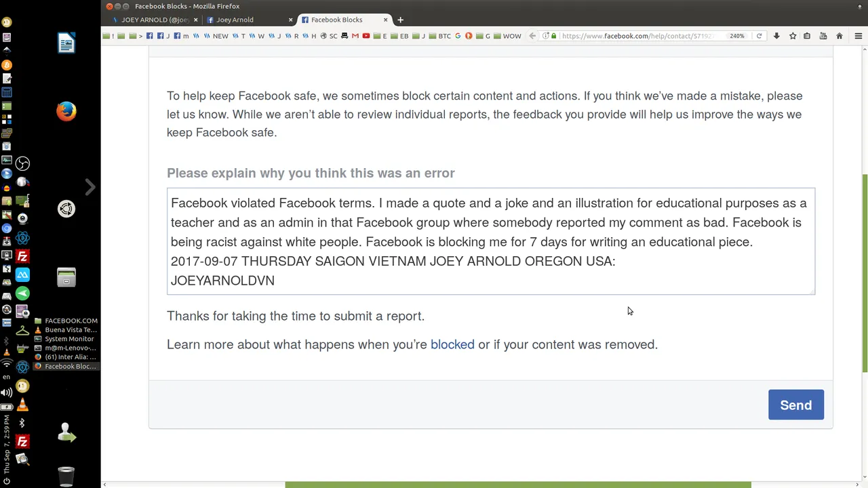Expand the panel with the gray chevron
Screen dimensions: 868x488
pos(90,187)
